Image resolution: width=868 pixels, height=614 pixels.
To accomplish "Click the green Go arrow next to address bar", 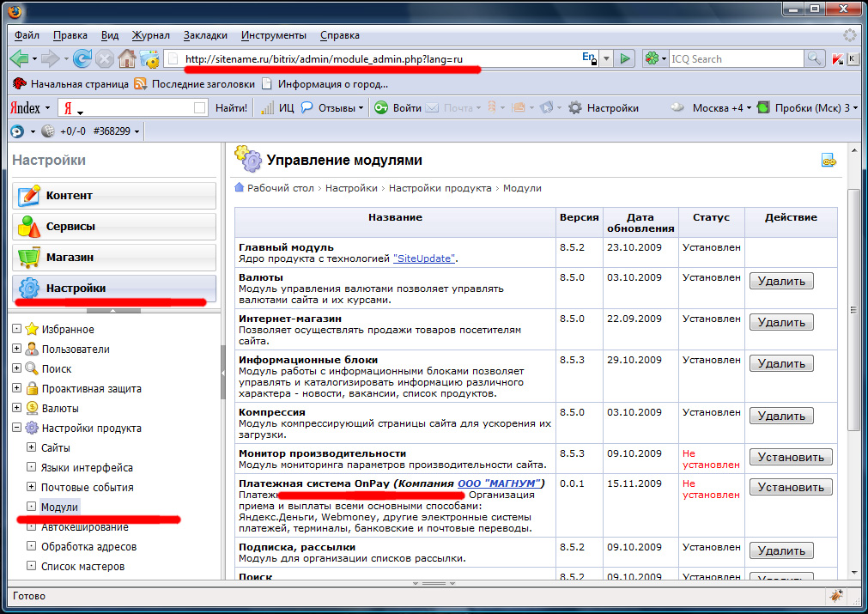I will tap(626, 58).
